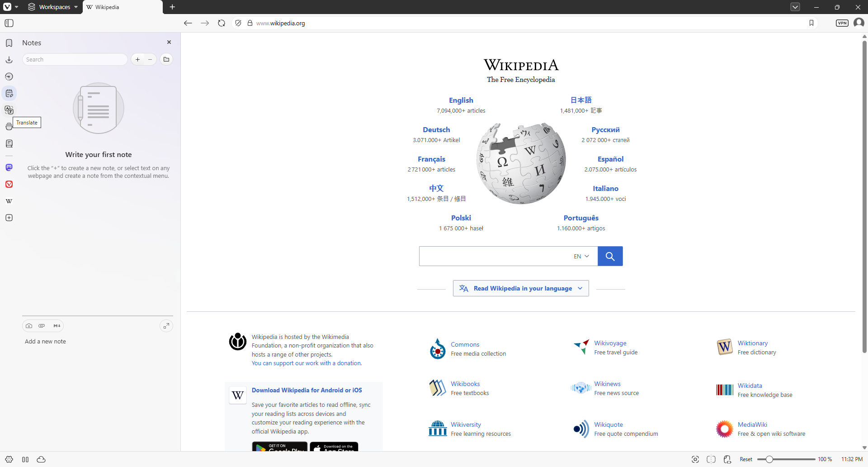Viewport: 868px width, 467px height.
Task: Expand the Workspaces dropdown
Action: (x=53, y=7)
